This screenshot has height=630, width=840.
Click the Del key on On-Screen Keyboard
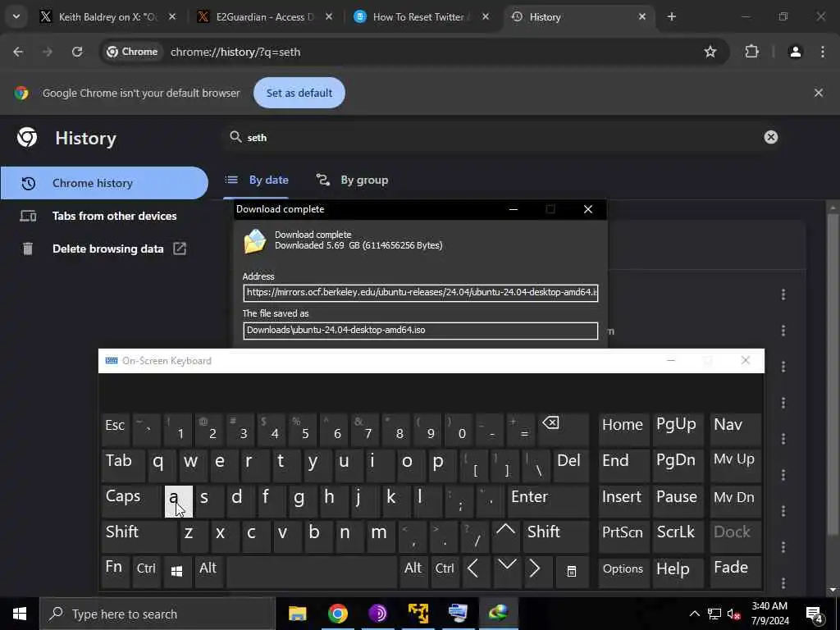[x=571, y=464]
